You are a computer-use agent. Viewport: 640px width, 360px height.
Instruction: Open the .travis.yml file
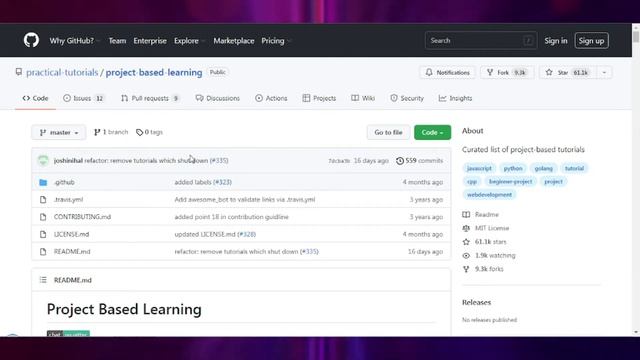click(x=68, y=200)
